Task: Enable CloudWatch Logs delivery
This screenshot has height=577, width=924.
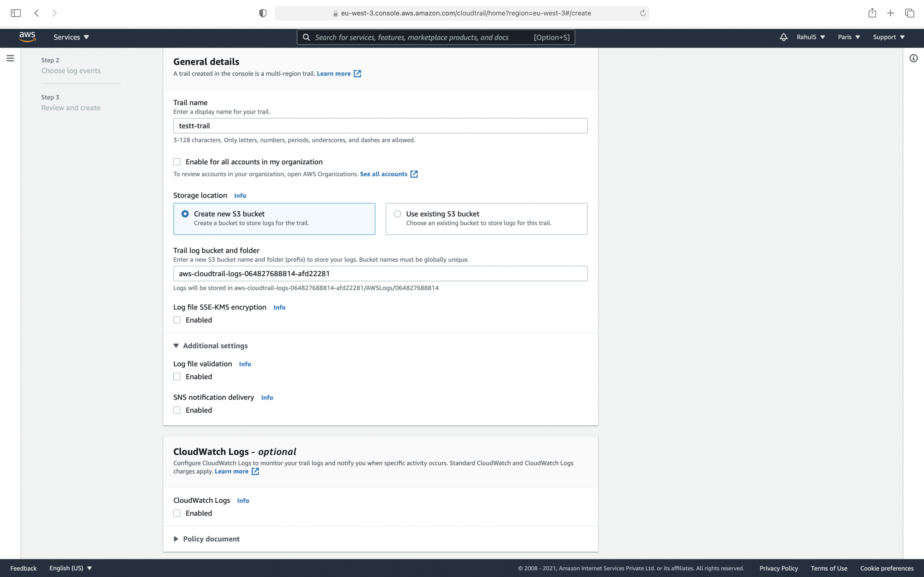Action: (177, 513)
